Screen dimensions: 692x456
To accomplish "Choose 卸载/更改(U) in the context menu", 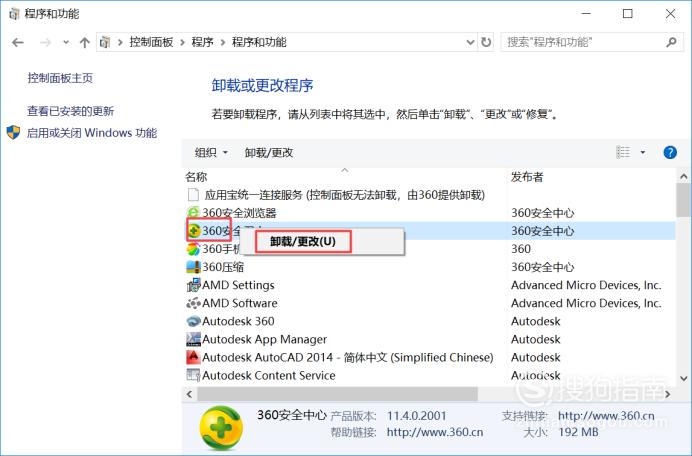I will (304, 241).
